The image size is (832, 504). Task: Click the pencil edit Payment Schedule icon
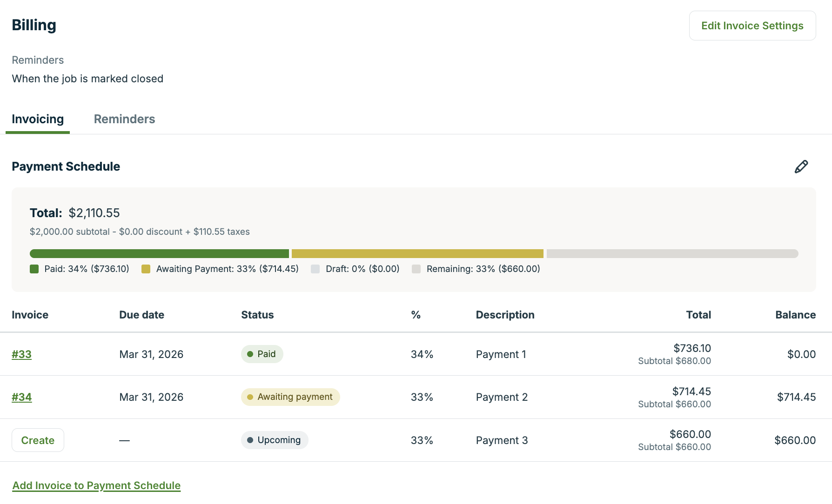801,166
